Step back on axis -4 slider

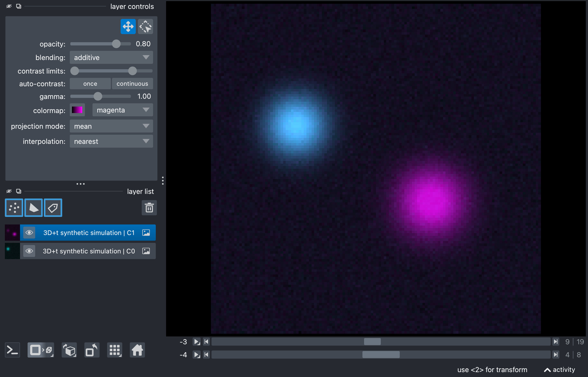pyautogui.click(x=206, y=355)
